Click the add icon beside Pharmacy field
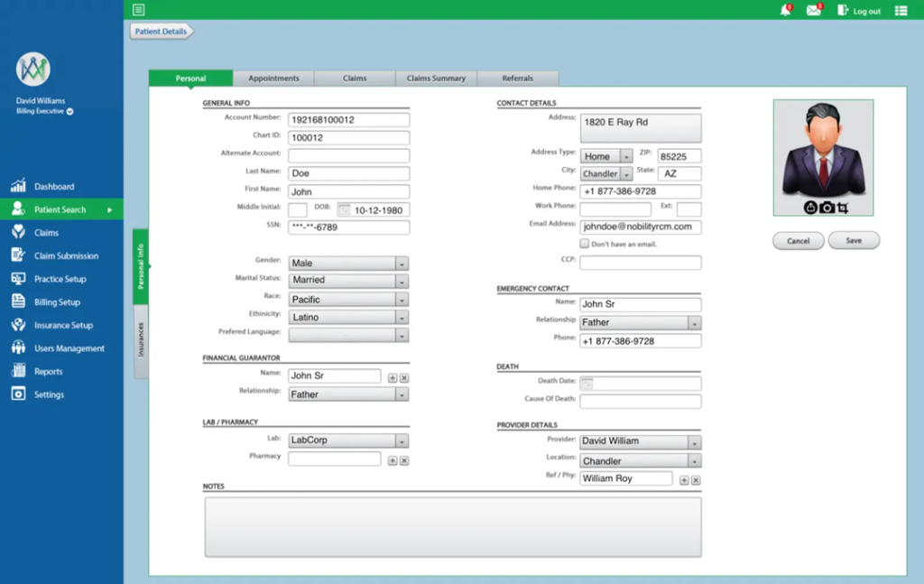The image size is (924, 584). pyautogui.click(x=393, y=460)
